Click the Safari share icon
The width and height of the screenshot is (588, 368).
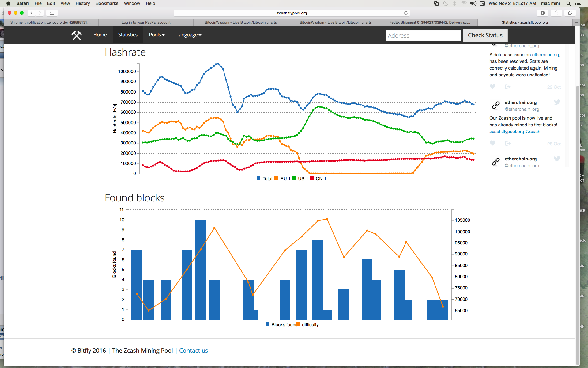(x=556, y=13)
